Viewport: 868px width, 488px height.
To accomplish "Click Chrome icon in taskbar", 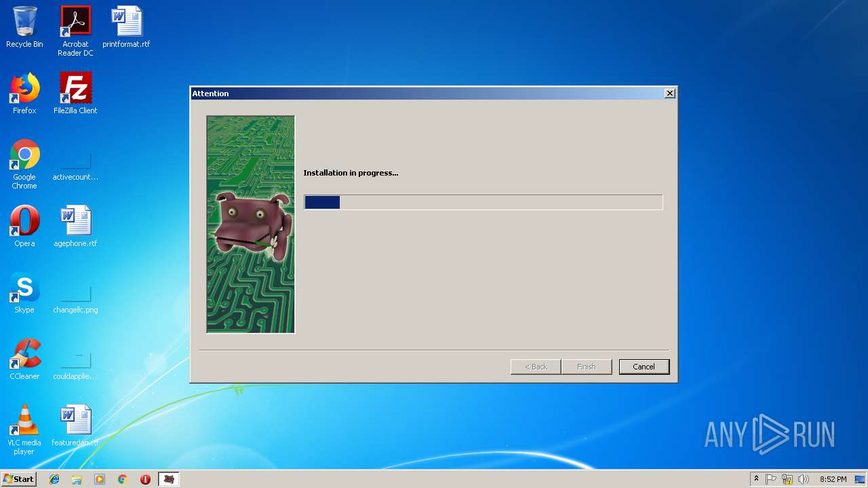I will tap(123, 479).
